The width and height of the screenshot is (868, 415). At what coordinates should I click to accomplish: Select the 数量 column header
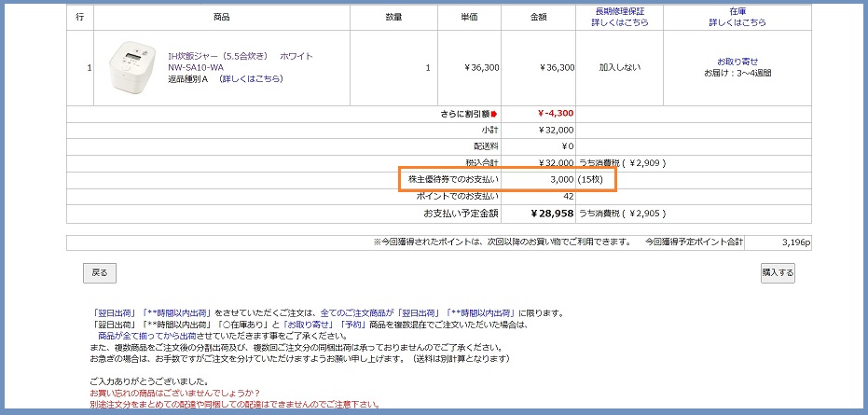(x=393, y=17)
